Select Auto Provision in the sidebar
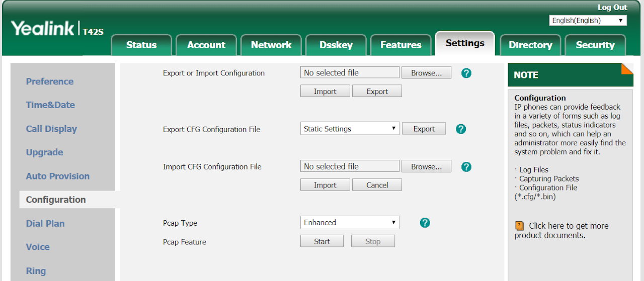 tap(58, 176)
